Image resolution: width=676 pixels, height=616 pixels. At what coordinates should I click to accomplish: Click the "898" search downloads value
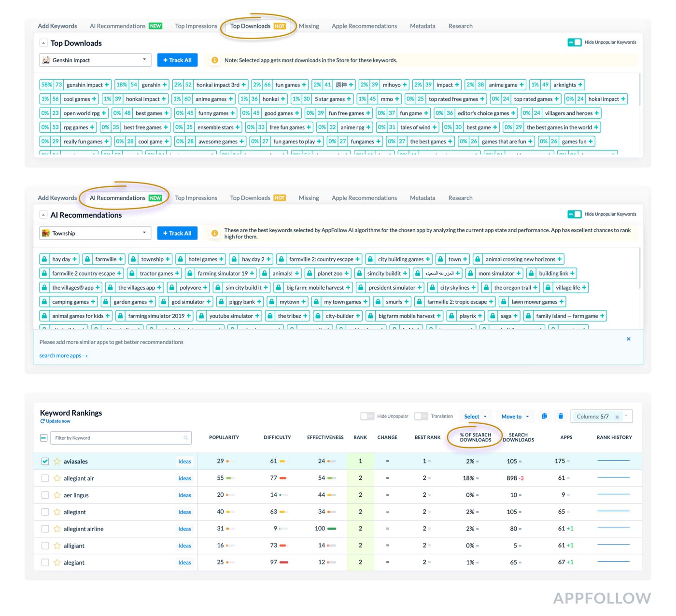512,478
